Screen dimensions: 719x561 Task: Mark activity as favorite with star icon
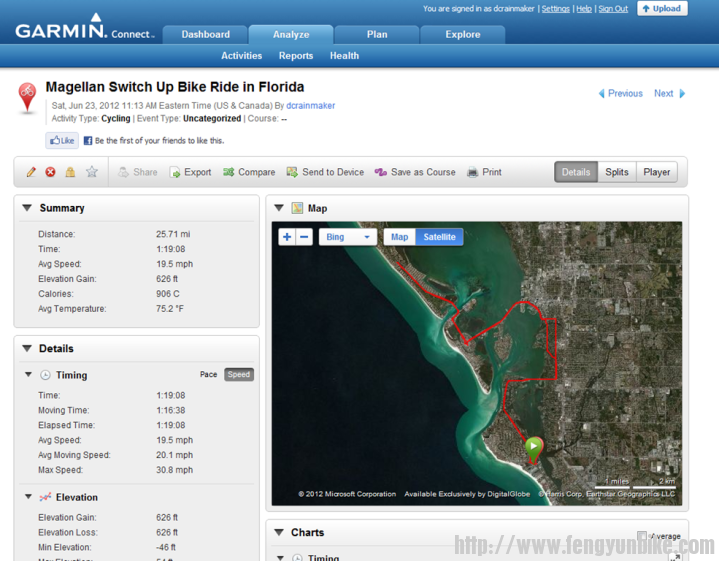tap(92, 172)
